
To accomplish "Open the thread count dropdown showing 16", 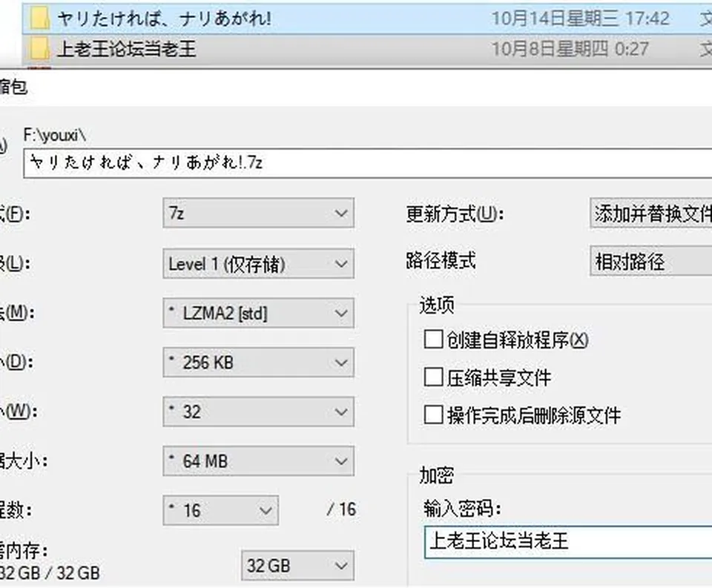I will tap(221, 510).
